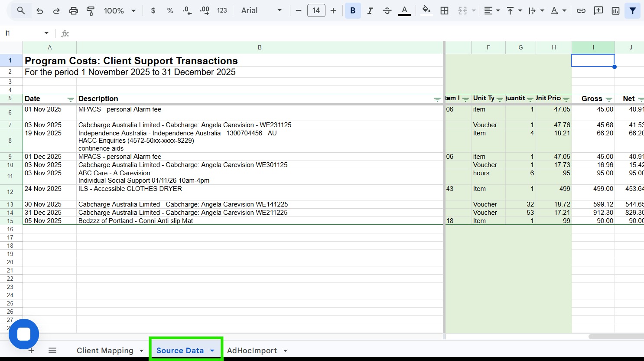Image resolution: width=644 pixels, height=361 pixels.
Task: Click the formula bar input
Action: [x=347, y=33]
